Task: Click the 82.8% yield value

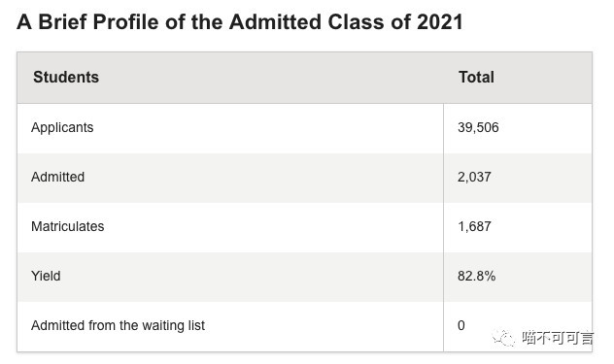Action: point(477,276)
